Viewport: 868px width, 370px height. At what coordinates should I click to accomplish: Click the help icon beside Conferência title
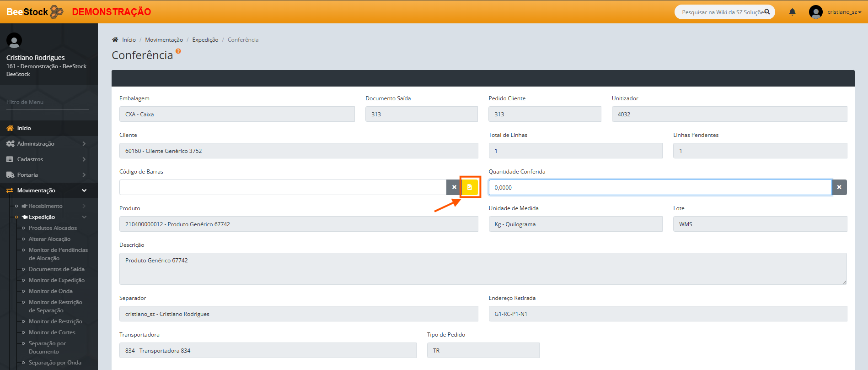tap(178, 51)
